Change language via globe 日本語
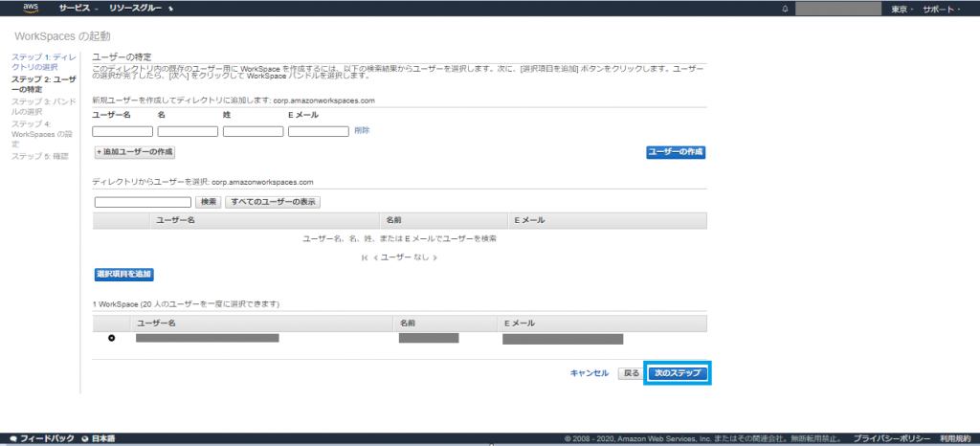 [x=99, y=438]
